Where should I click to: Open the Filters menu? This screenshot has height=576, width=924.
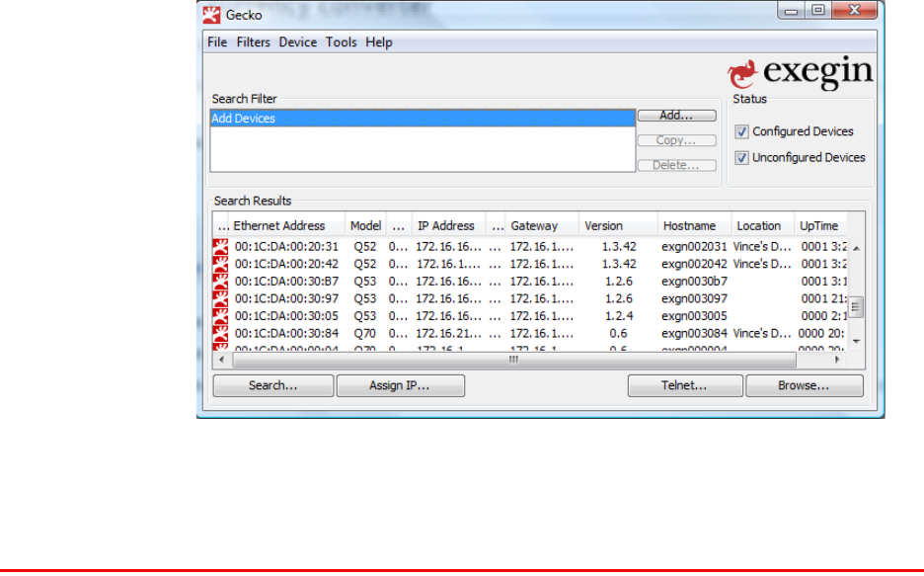tap(254, 42)
